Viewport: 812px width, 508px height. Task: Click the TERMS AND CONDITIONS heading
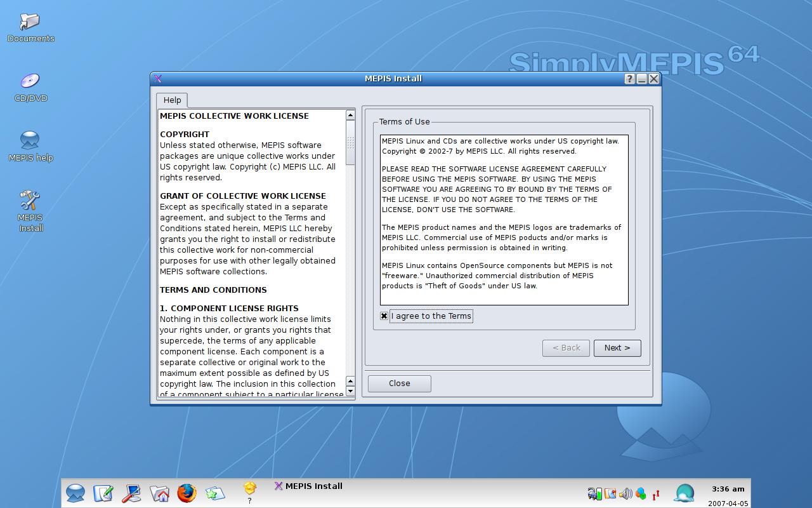coord(213,290)
